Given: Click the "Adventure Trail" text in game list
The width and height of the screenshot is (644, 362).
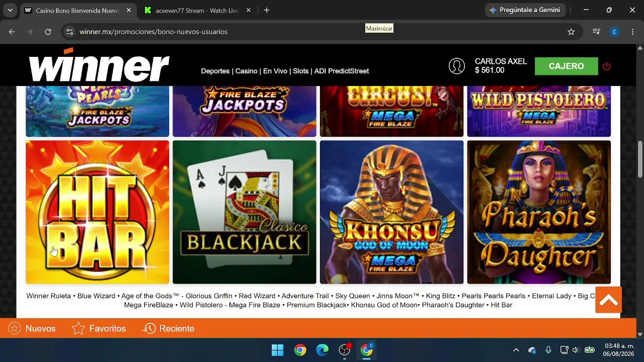Looking at the screenshot, I should point(305,296).
